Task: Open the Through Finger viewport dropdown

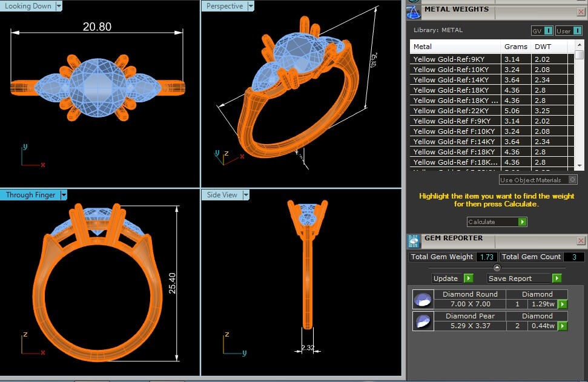Action: (64, 195)
